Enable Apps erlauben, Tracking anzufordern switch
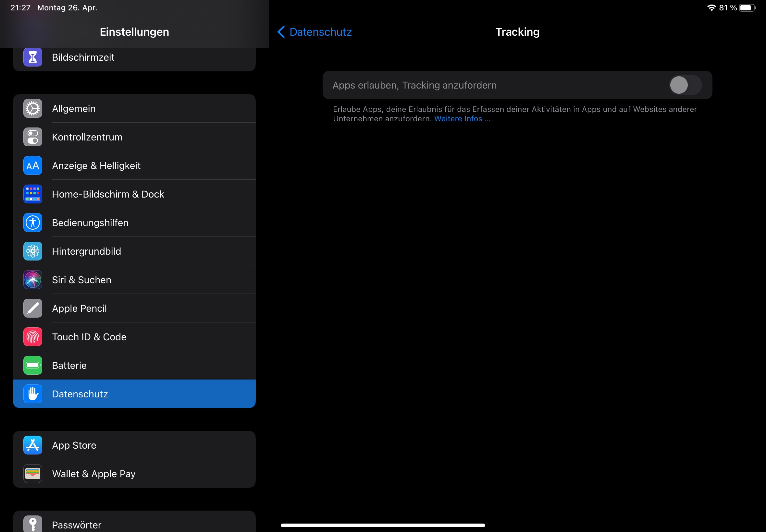This screenshot has height=532, width=766. [685, 85]
